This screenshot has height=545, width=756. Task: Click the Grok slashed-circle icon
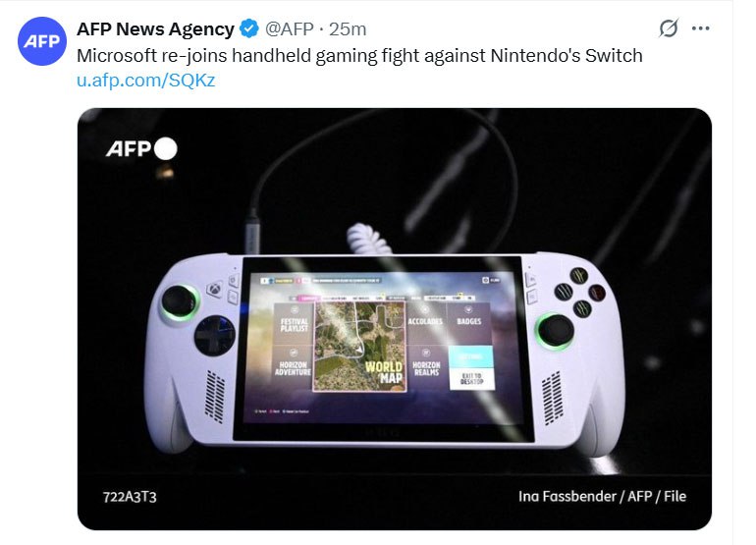click(669, 27)
